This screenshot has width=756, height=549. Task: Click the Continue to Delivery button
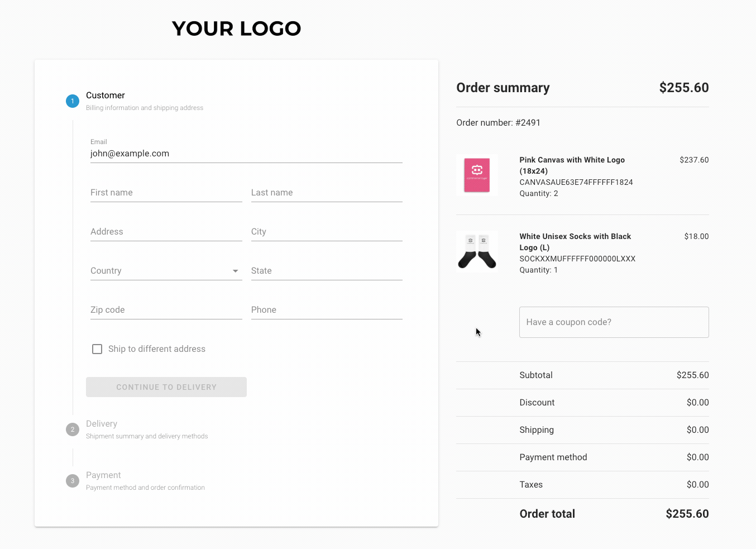[x=166, y=387]
